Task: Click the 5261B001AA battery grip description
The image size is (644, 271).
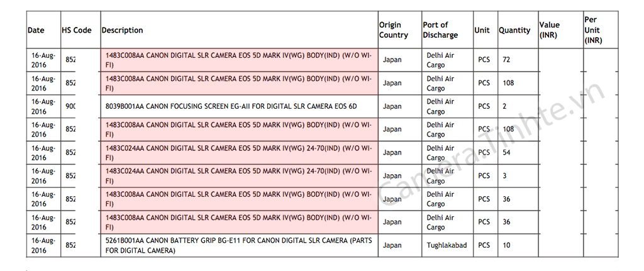Action: (239, 245)
